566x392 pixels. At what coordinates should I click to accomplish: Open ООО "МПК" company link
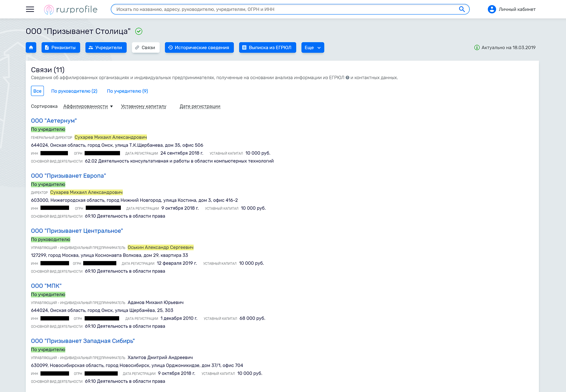pyautogui.click(x=46, y=286)
